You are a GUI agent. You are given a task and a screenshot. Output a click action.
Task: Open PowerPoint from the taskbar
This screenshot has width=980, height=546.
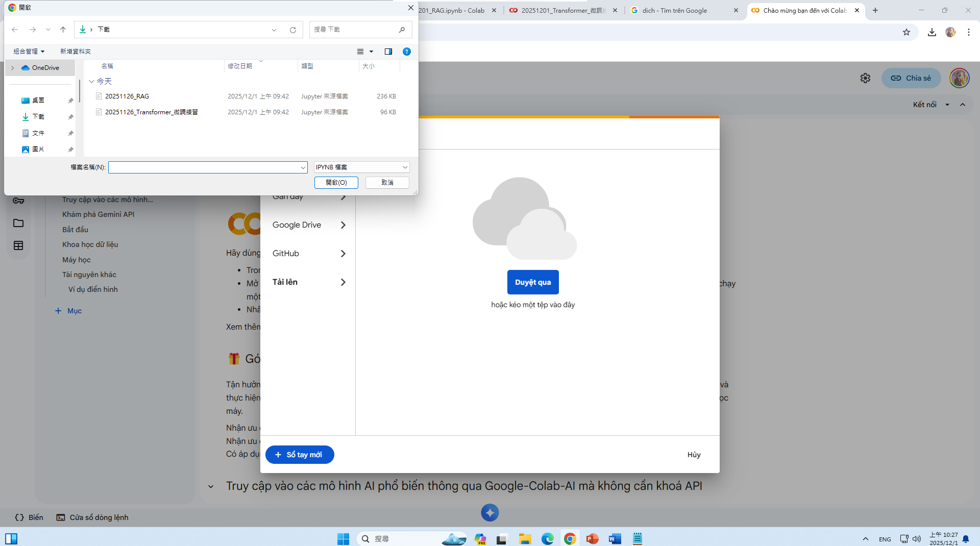point(592,539)
